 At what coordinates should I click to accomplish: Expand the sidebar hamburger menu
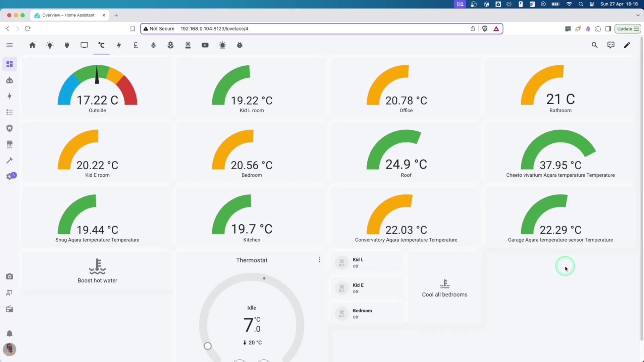pos(9,45)
